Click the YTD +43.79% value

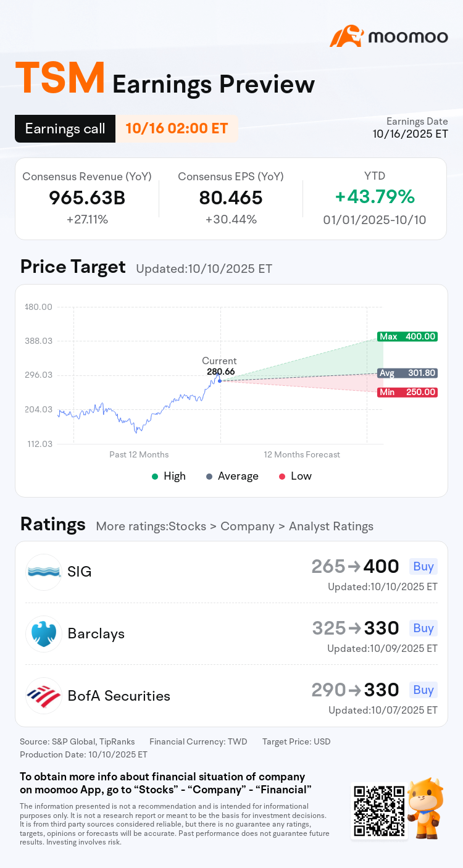[x=375, y=197]
